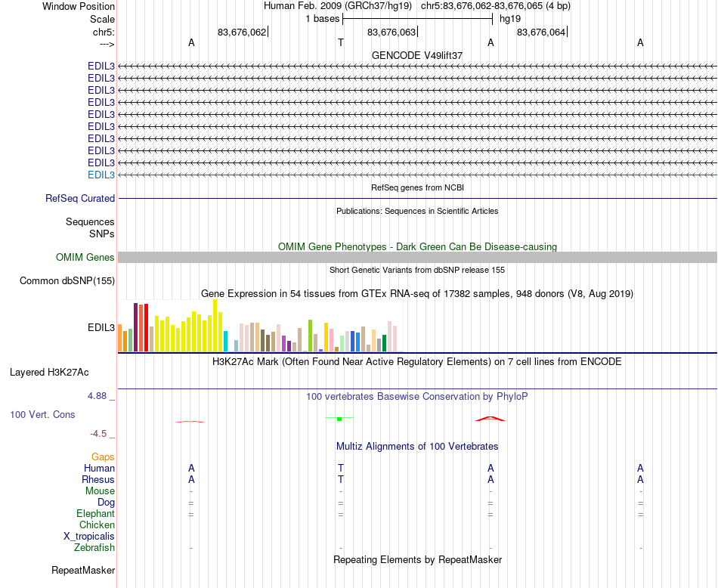
Task: Click the maroon GTEx expression bar
Action: [135, 327]
